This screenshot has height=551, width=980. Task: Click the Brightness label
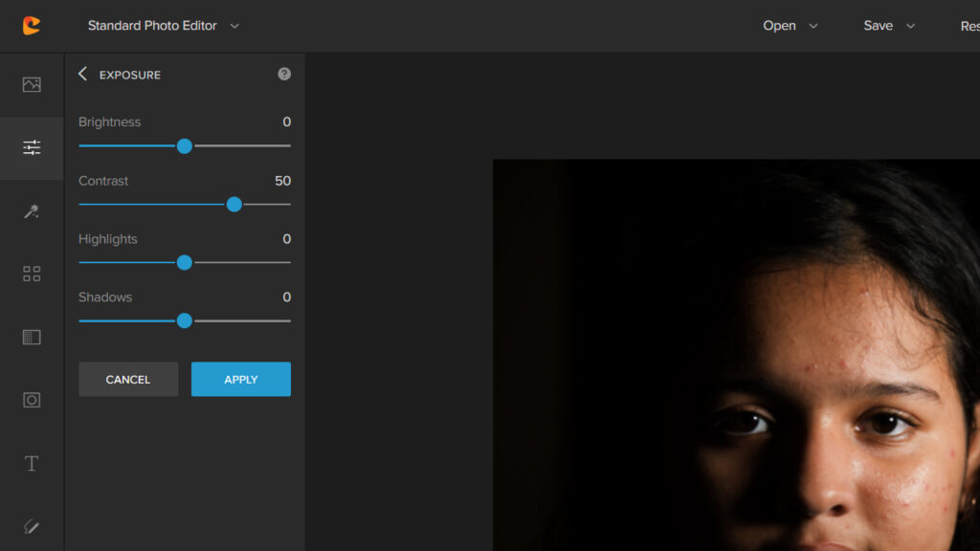(109, 121)
